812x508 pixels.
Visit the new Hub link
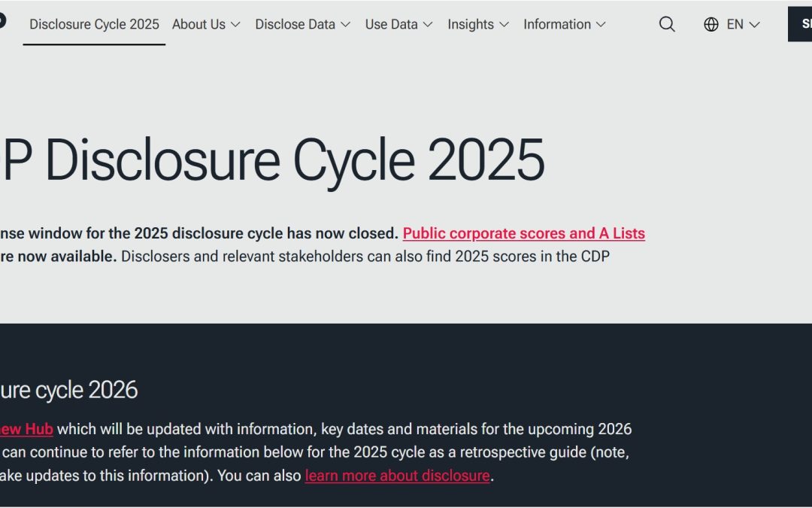coord(26,429)
